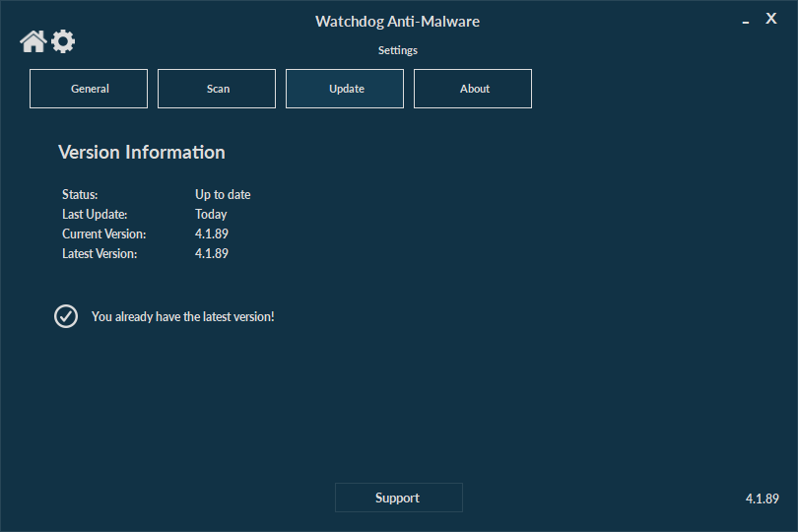This screenshot has height=532, width=798.
Task: Click the 'Today' last update value
Action: point(211,215)
